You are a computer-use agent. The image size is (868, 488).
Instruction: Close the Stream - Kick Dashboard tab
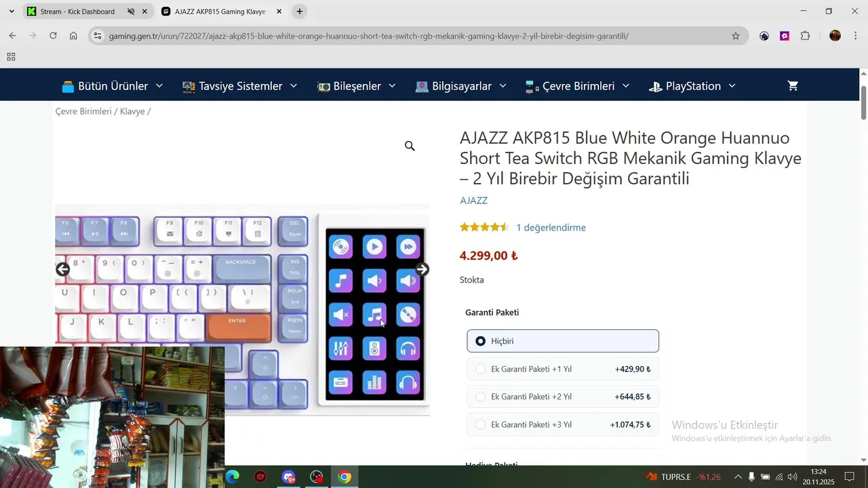144,12
